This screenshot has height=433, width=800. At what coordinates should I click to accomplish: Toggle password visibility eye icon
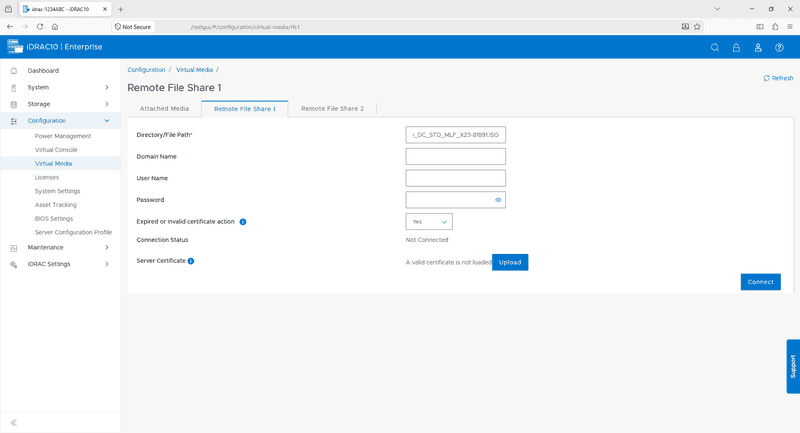pyautogui.click(x=498, y=200)
